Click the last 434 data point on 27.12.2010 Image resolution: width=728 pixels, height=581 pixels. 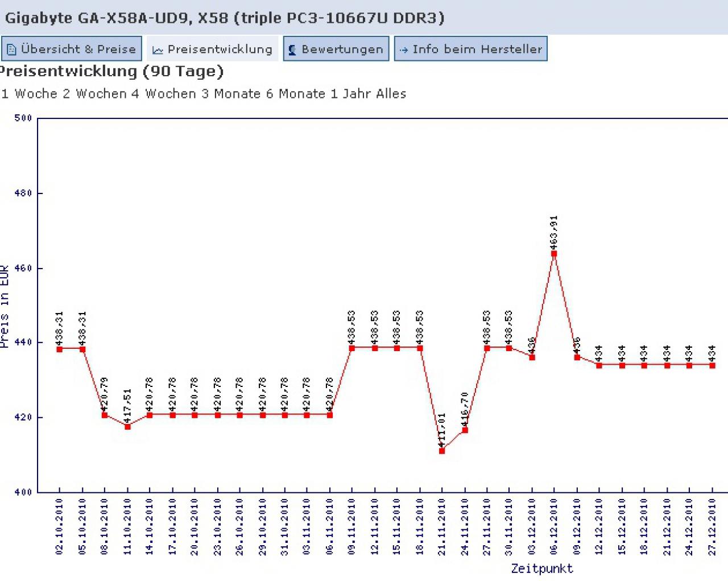pos(712,365)
